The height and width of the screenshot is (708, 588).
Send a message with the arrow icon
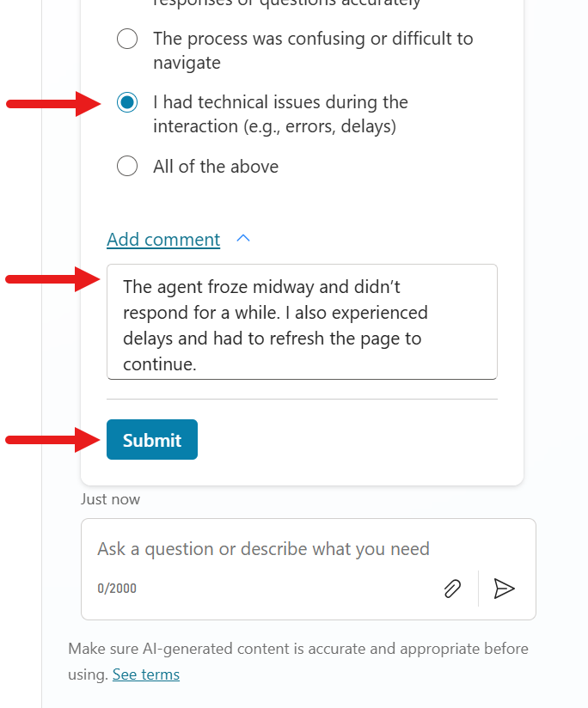point(505,589)
